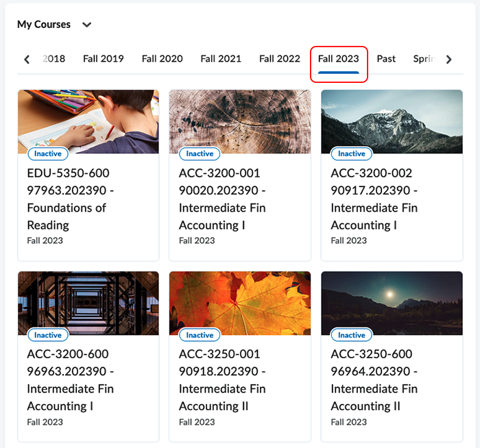Open the Past courses tab
480x448 pixels.
tap(386, 59)
